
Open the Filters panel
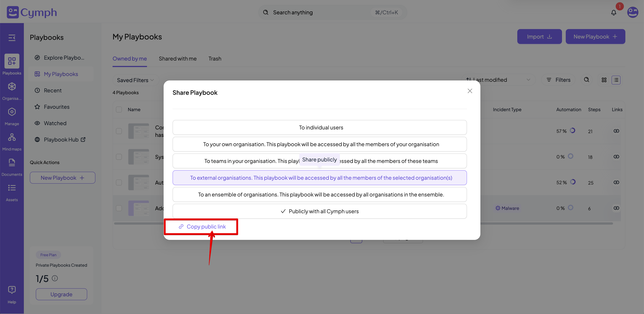[x=558, y=80]
